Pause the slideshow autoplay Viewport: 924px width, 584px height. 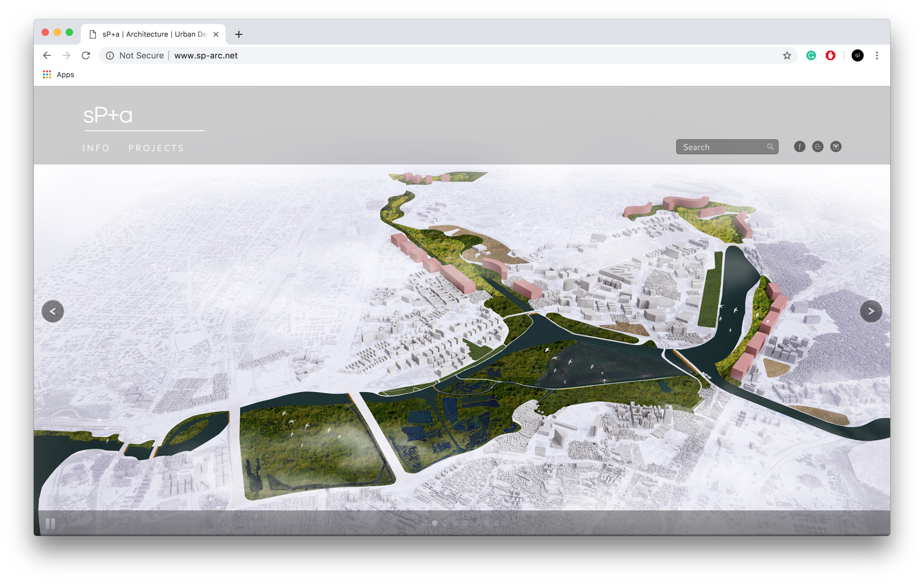[x=50, y=523]
